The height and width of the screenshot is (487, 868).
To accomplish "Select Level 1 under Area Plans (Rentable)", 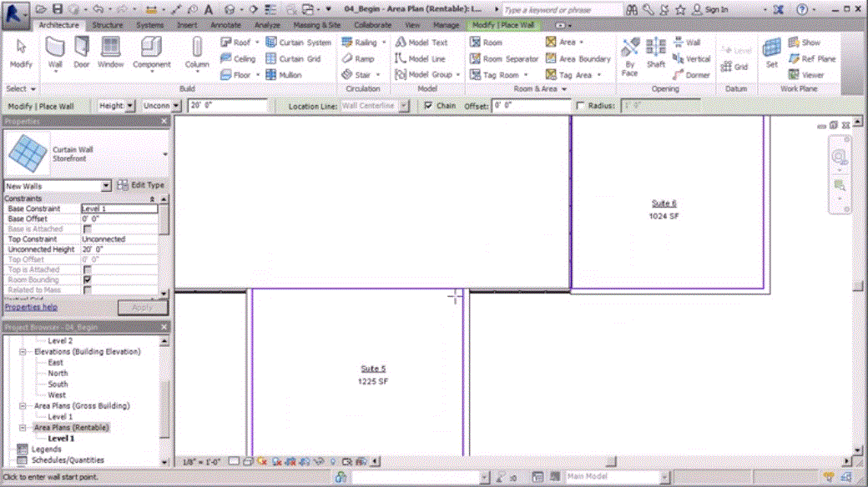I will tap(59, 437).
